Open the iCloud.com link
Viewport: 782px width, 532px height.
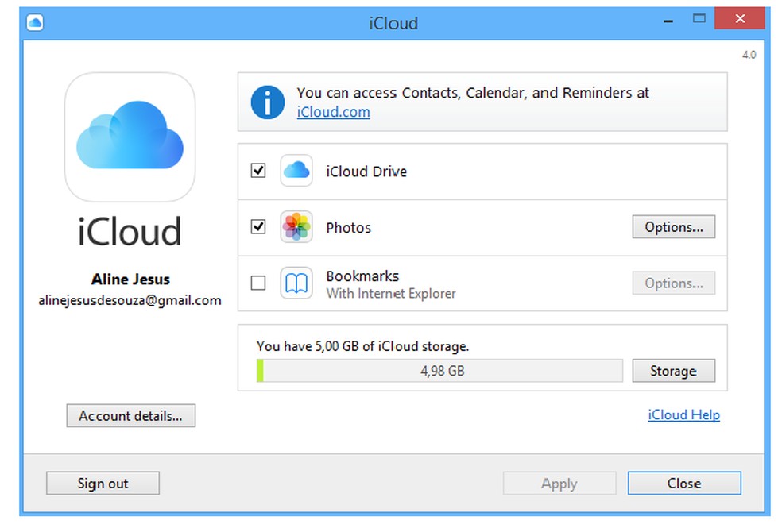point(333,112)
